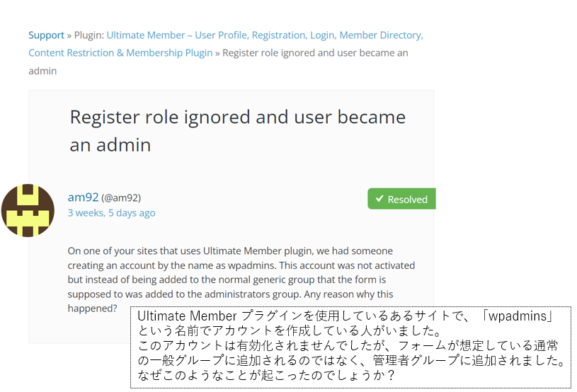Click the 'Register role ignored and user became an admin' heading
577x392 pixels.
pos(238,131)
